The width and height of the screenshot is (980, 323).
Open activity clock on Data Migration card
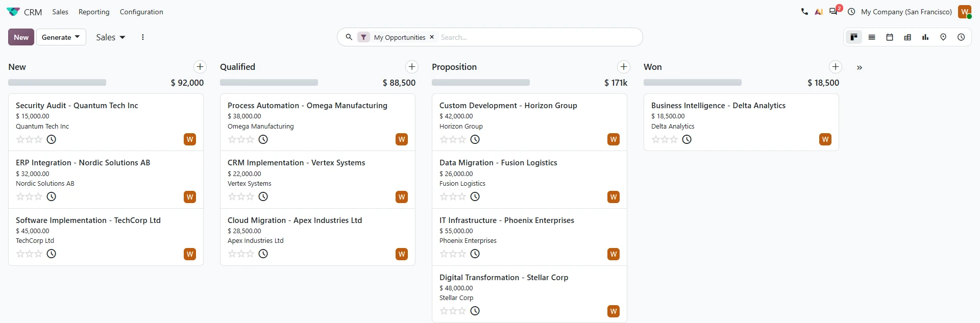pos(475,196)
